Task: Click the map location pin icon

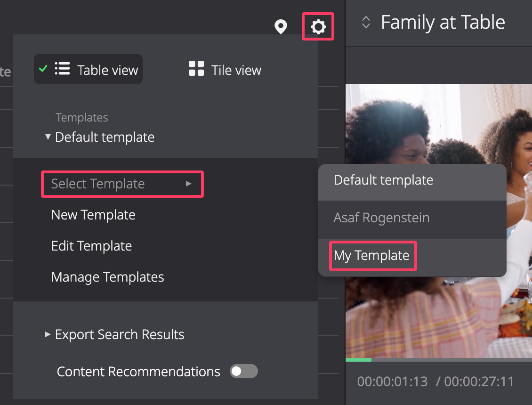Action: pos(281,27)
